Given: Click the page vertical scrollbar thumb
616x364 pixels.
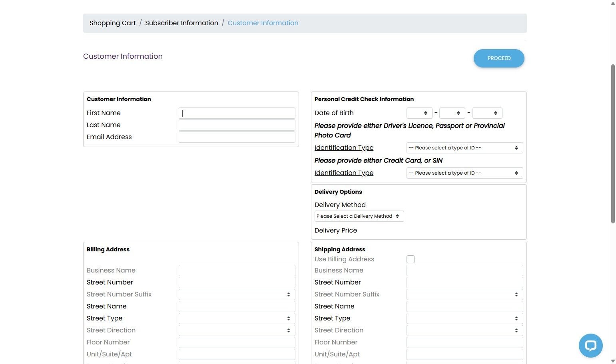Looking at the screenshot, I should (x=613, y=144).
